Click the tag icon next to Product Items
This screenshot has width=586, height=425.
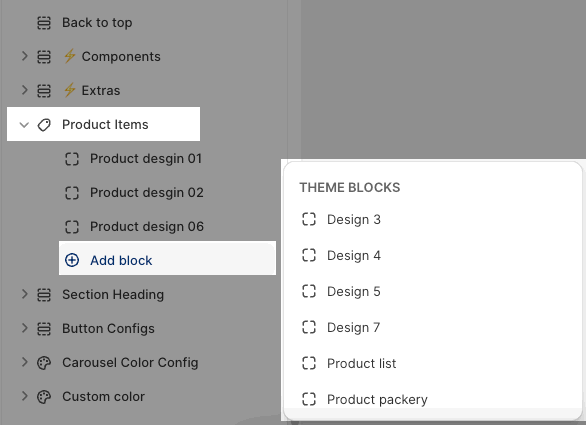pos(44,125)
